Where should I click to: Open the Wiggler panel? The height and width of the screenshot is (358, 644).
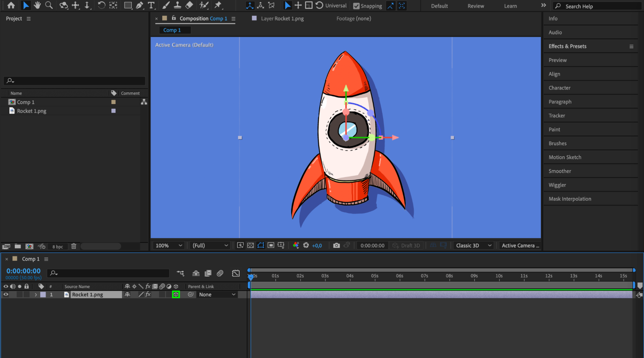(557, 185)
